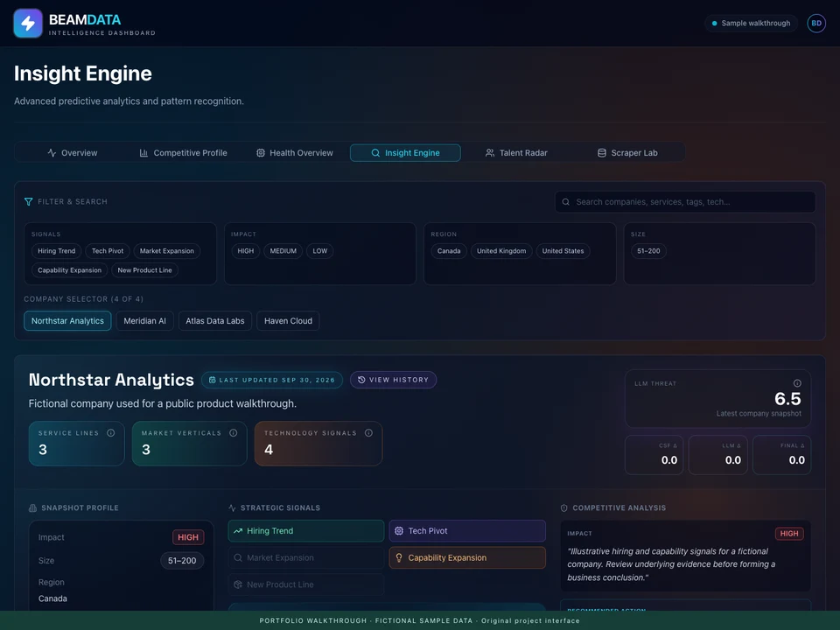Toggle the Tech Pivot signal filter chip
The height and width of the screenshot is (630, 840).
[107, 251]
